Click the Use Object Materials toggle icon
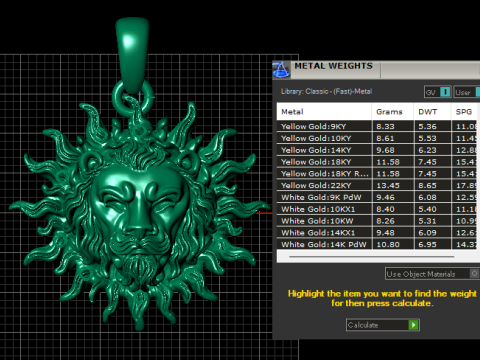The width and height of the screenshot is (480, 360). click(474, 274)
